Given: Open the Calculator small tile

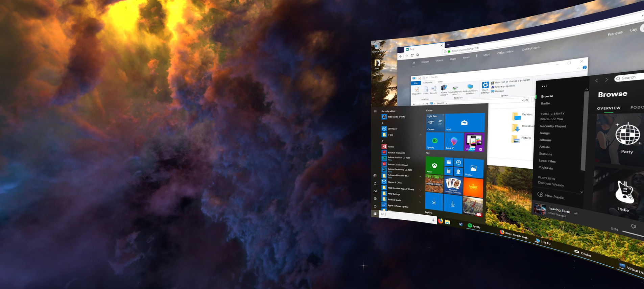Looking at the screenshot, I should click(449, 171).
